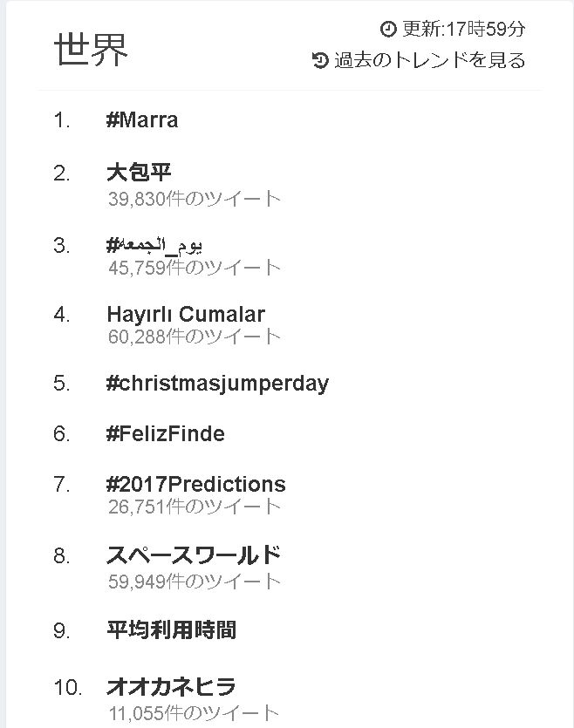
Task: Open 過去のトレンドを見る link
Action: tap(430, 60)
